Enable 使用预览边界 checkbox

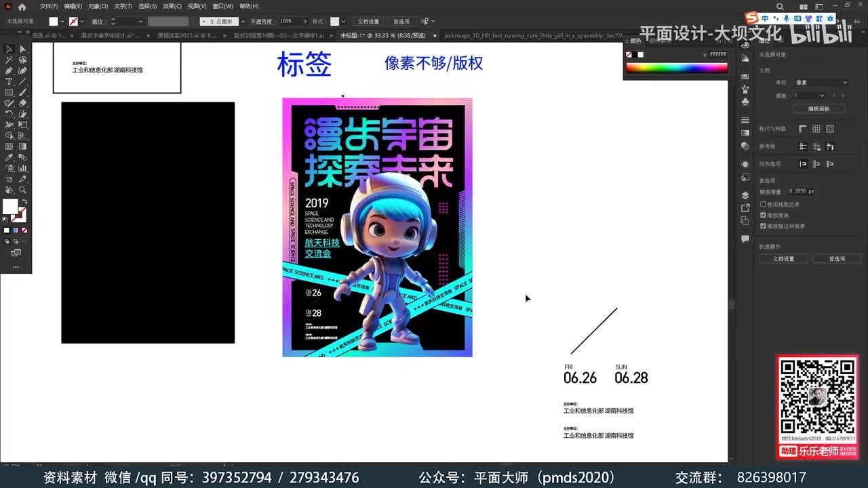[763, 204]
